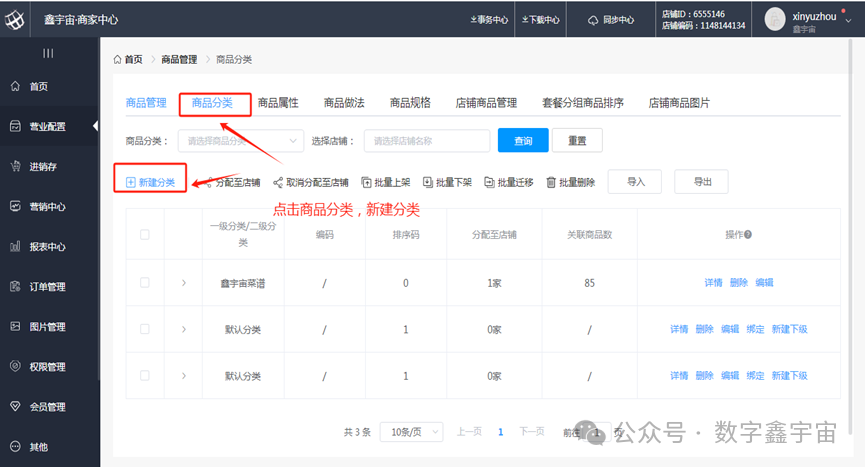
Task: Click help icon next to 操作 header
Action: pos(748,234)
